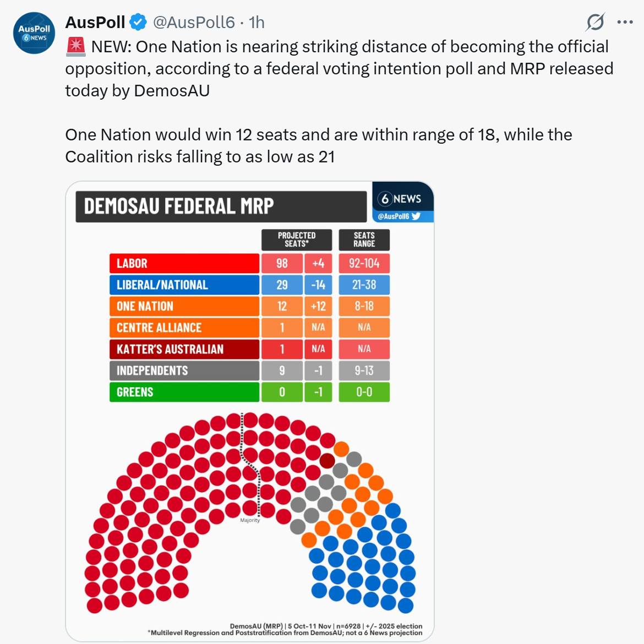Image resolution: width=644 pixels, height=644 pixels.
Task: Click the dark red Katter's seat dot
Action: [x=327, y=461]
